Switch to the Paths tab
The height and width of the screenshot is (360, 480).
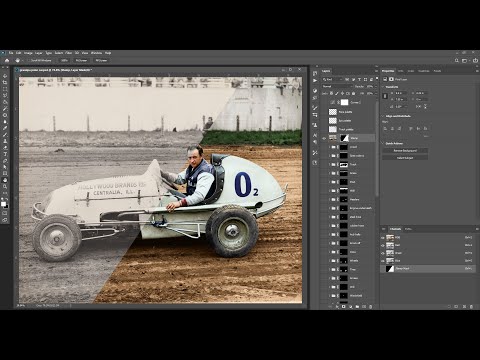pyautogui.click(x=408, y=229)
